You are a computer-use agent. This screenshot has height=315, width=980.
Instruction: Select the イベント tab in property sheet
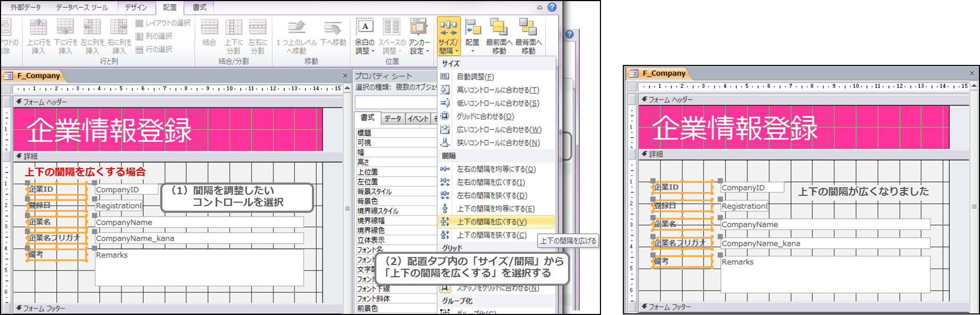pyautogui.click(x=418, y=119)
